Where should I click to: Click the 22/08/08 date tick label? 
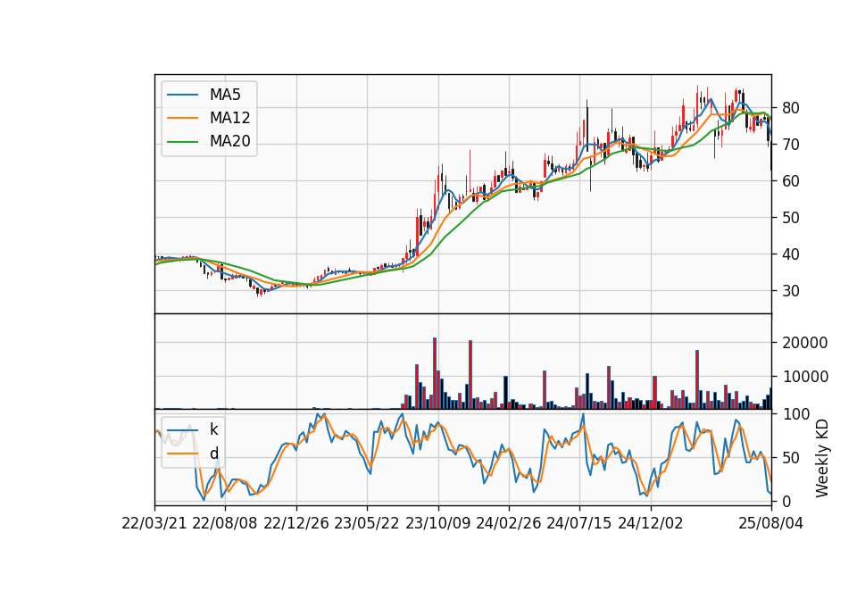coord(225,523)
